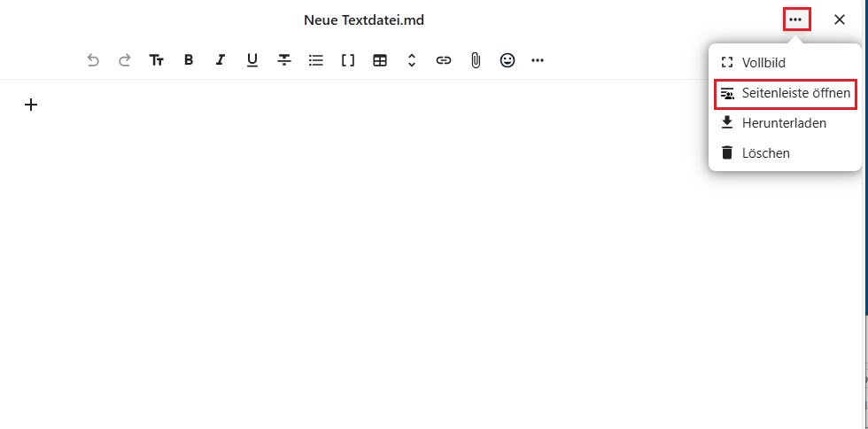Click the paperclip attachment icon
868x429 pixels.
click(476, 60)
